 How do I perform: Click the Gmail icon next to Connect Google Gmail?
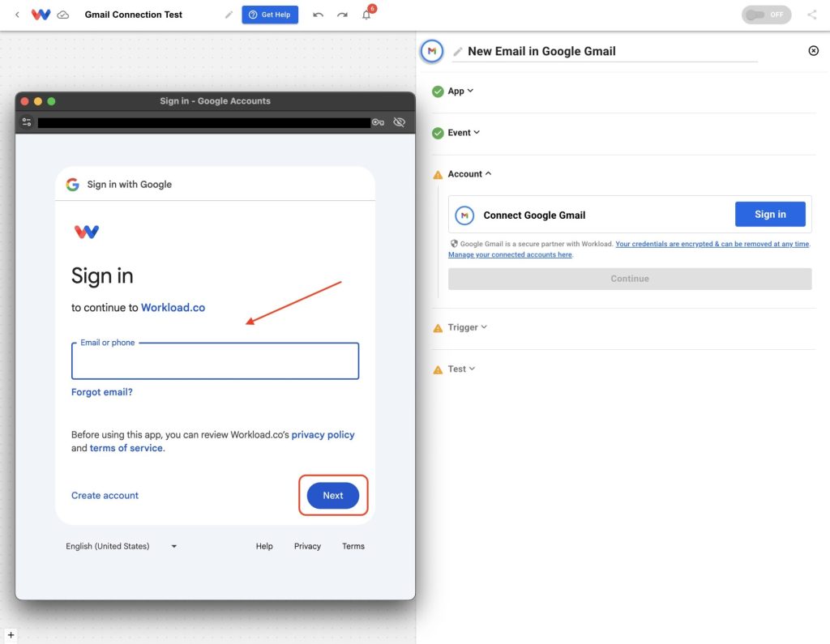click(464, 215)
